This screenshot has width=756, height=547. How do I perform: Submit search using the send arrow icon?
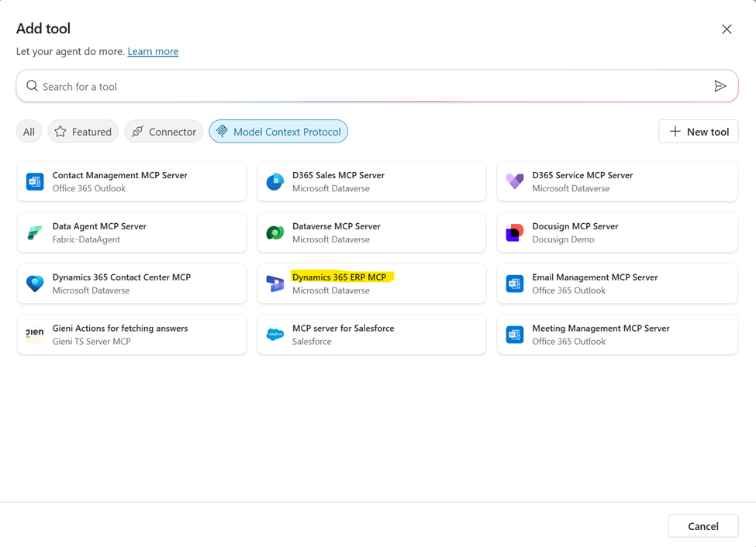(x=720, y=86)
